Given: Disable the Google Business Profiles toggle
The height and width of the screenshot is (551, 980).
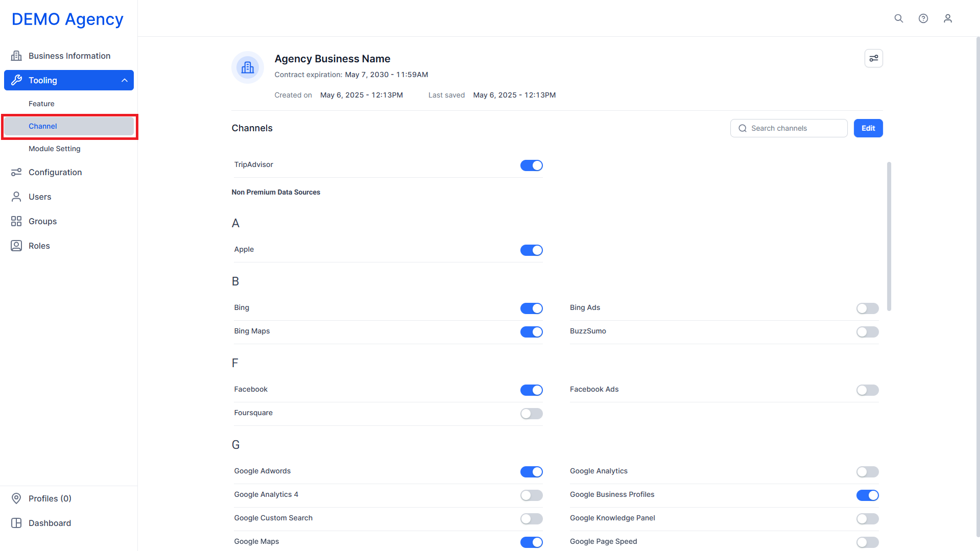Looking at the screenshot, I should pos(867,495).
